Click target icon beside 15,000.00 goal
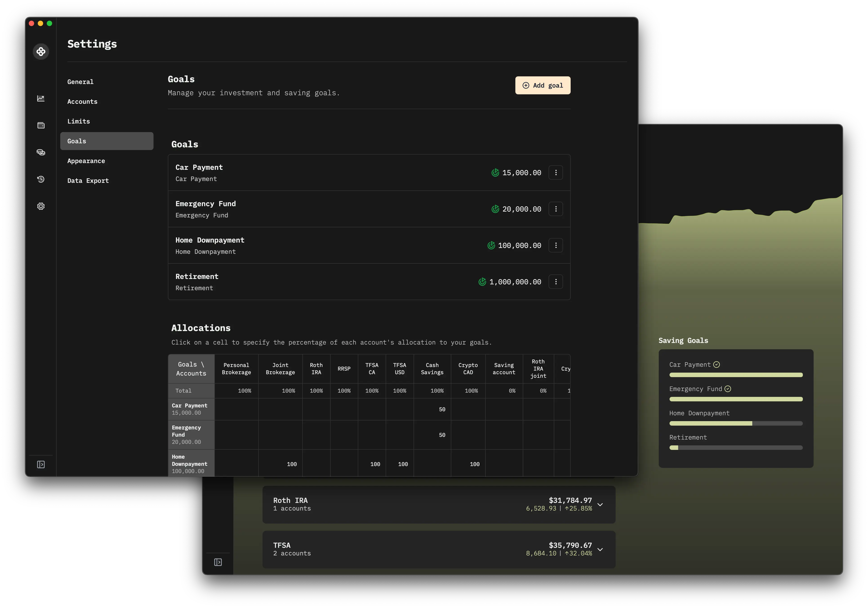868x608 pixels. (495, 173)
